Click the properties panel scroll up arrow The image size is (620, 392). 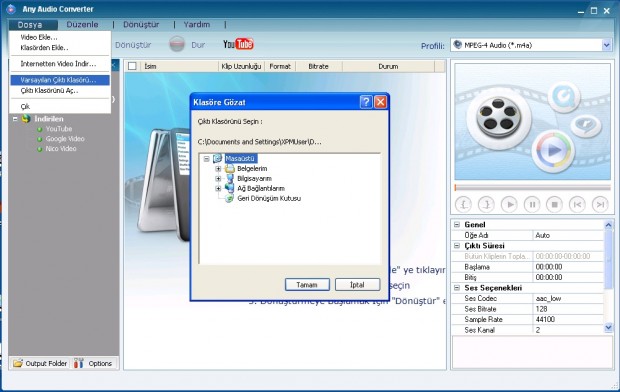[x=608, y=225]
